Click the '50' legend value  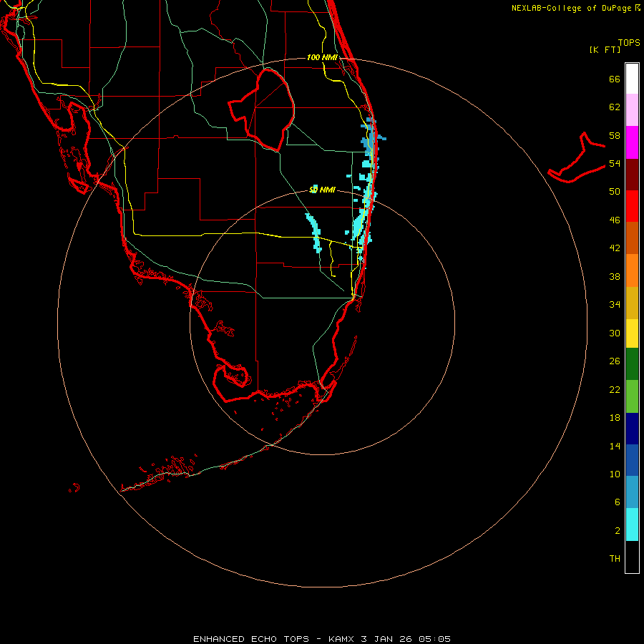pyautogui.click(x=615, y=192)
